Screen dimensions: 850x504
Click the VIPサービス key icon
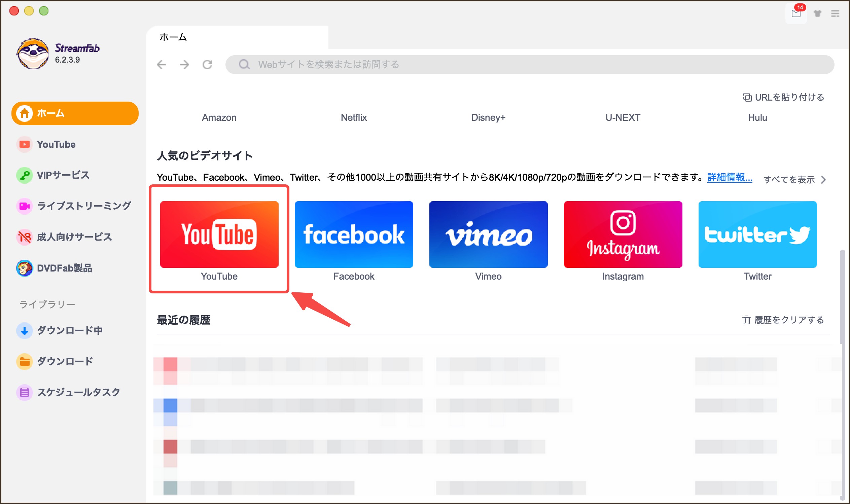[x=25, y=175]
